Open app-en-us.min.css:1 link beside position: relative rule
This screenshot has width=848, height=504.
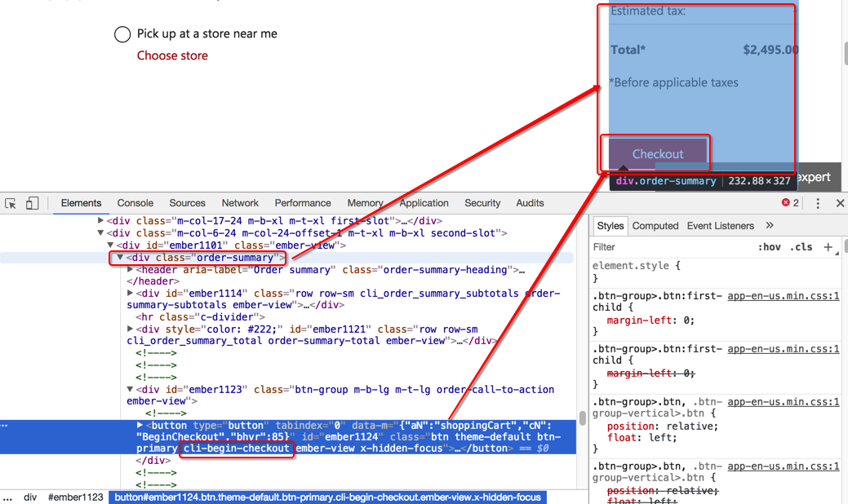(x=783, y=401)
